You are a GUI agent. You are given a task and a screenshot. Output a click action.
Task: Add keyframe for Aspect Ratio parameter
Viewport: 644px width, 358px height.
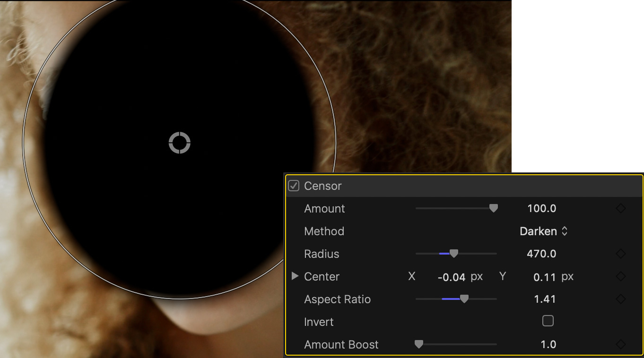pyautogui.click(x=621, y=299)
